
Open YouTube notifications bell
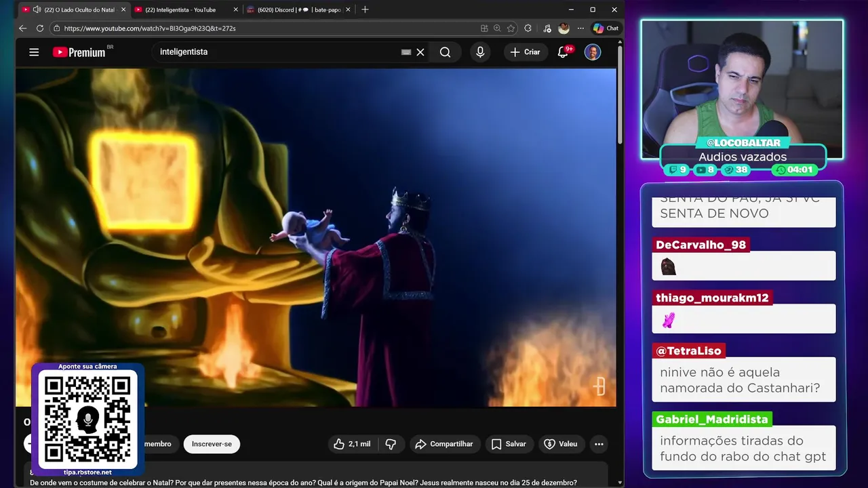click(x=563, y=52)
